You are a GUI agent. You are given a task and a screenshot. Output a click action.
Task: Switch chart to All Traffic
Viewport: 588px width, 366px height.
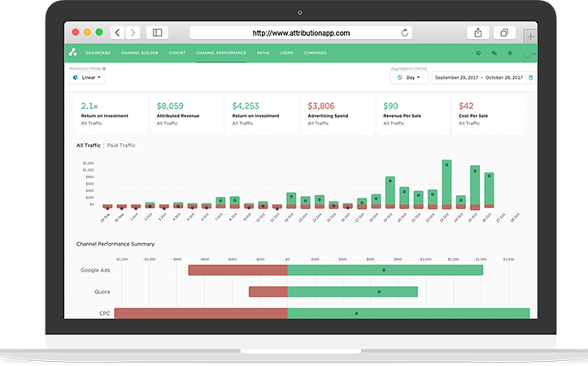point(89,146)
